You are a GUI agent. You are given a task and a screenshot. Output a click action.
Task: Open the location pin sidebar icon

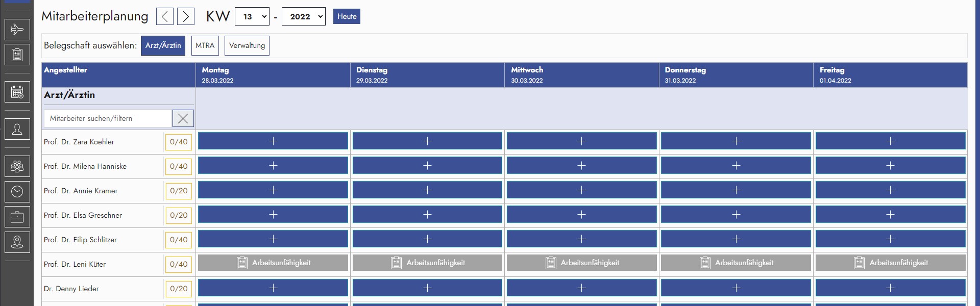pyautogui.click(x=17, y=242)
